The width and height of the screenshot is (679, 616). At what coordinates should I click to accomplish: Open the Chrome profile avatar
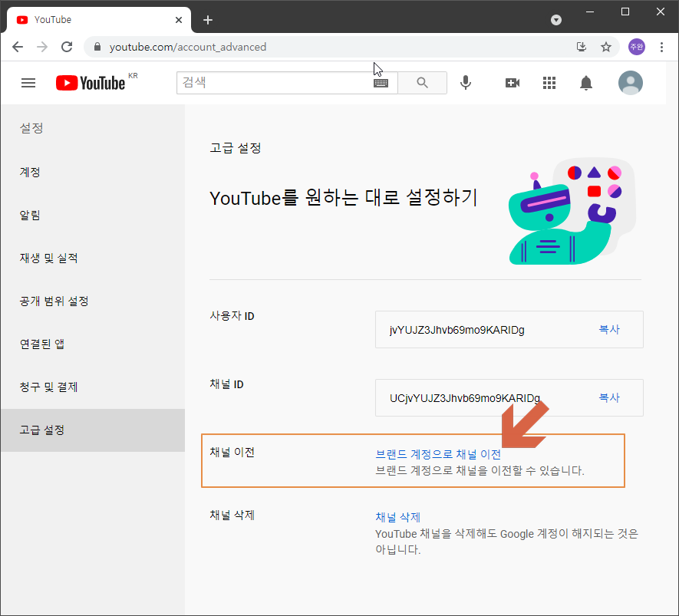[x=637, y=47]
